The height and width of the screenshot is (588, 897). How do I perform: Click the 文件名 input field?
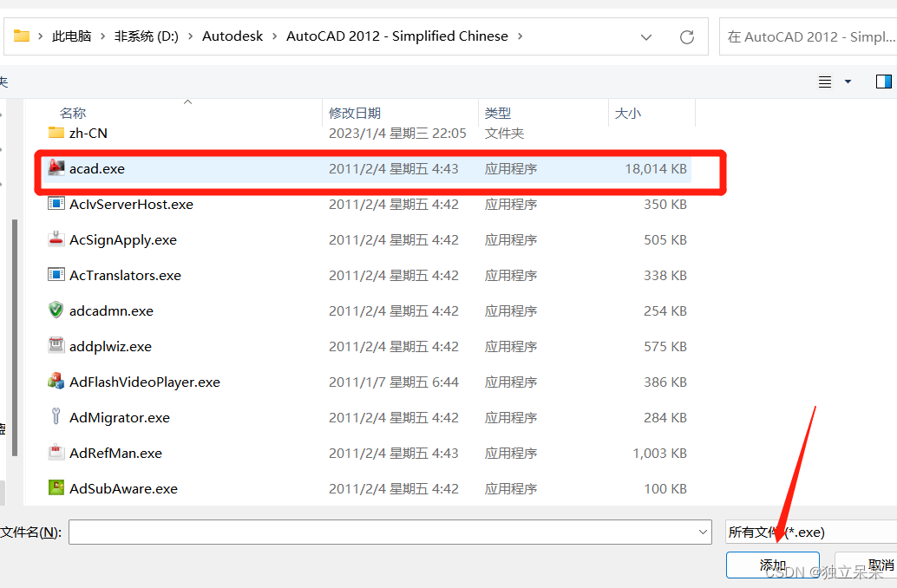pos(390,532)
